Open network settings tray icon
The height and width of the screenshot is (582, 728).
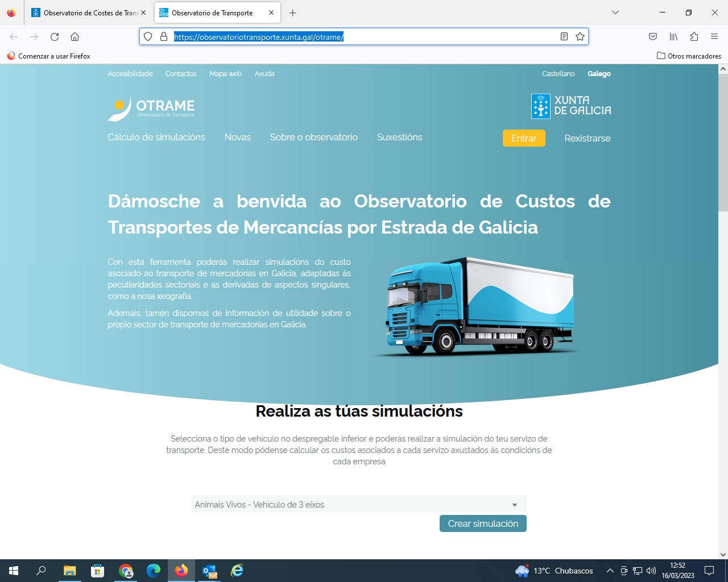pyautogui.click(x=638, y=571)
